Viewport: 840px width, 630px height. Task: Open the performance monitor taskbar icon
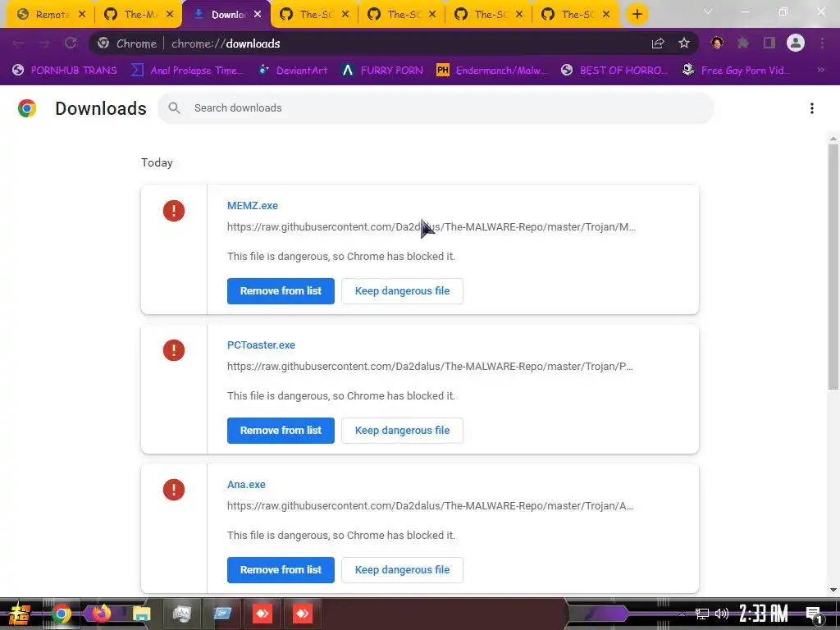[x=182, y=614]
